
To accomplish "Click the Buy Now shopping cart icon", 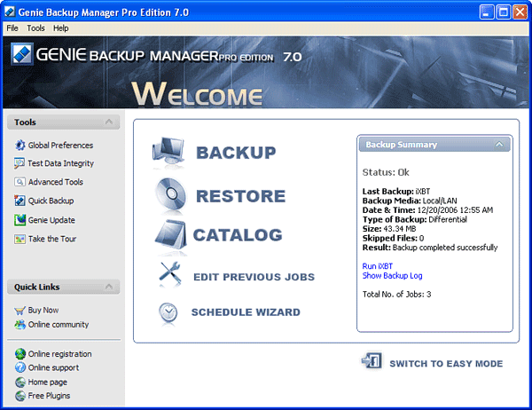I will pos(20,310).
